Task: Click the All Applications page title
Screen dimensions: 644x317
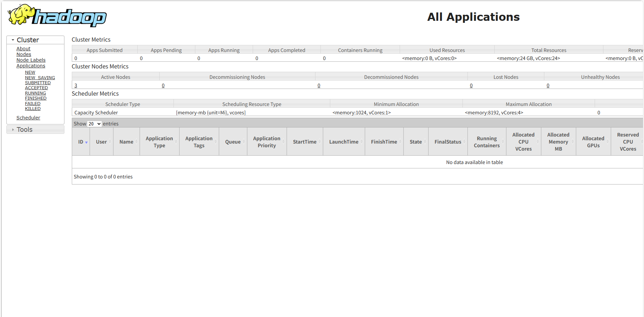Action: 473,17
